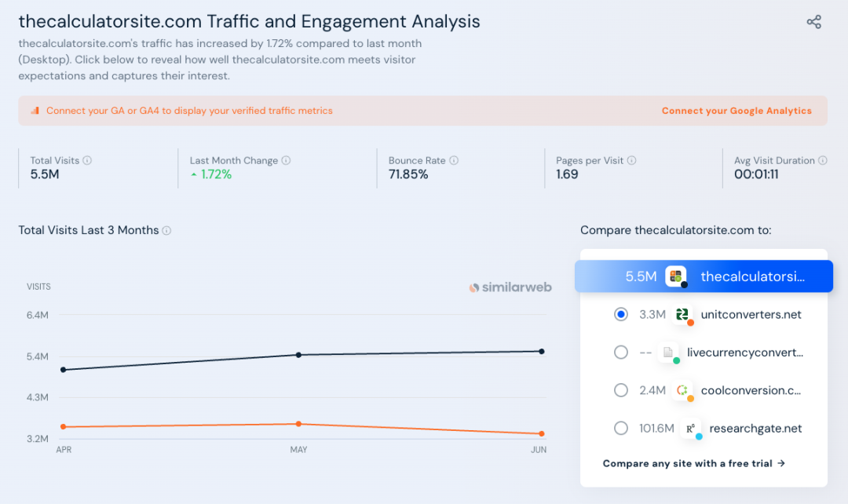Click the info icon beside Last Month Change

(x=286, y=160)
